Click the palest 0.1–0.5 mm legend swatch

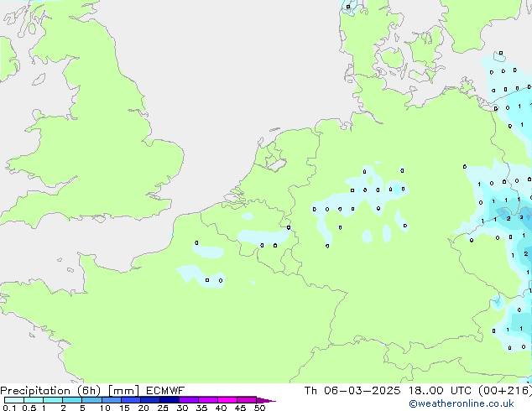[14, 400]
